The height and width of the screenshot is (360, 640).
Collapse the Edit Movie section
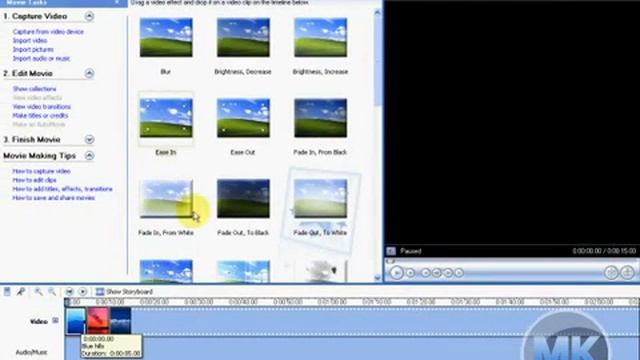(89, 73)
